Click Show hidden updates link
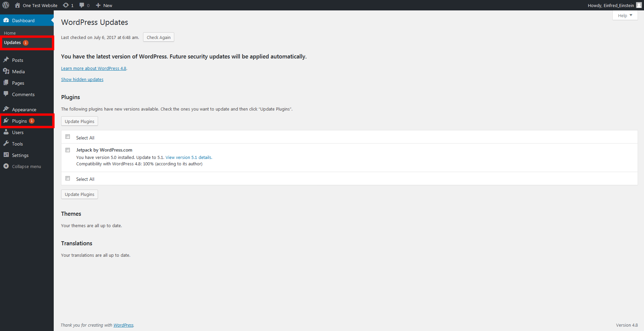 tap(82, 80)
